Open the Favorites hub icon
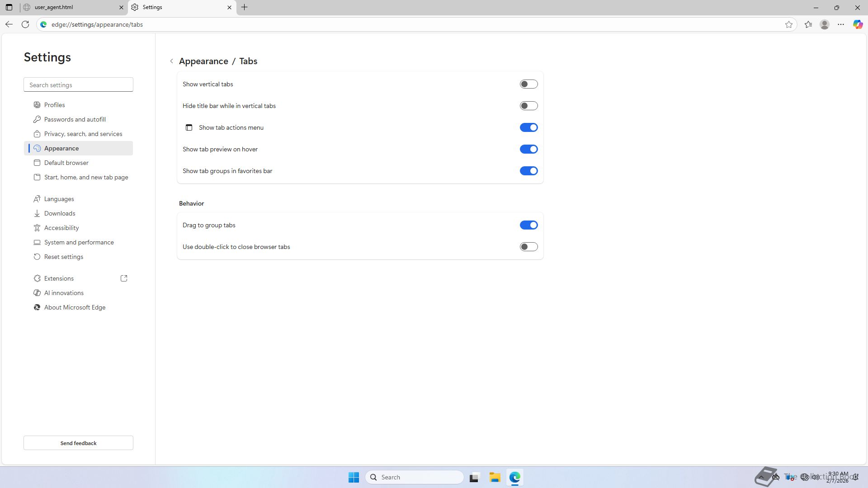 tap(808, 24)
